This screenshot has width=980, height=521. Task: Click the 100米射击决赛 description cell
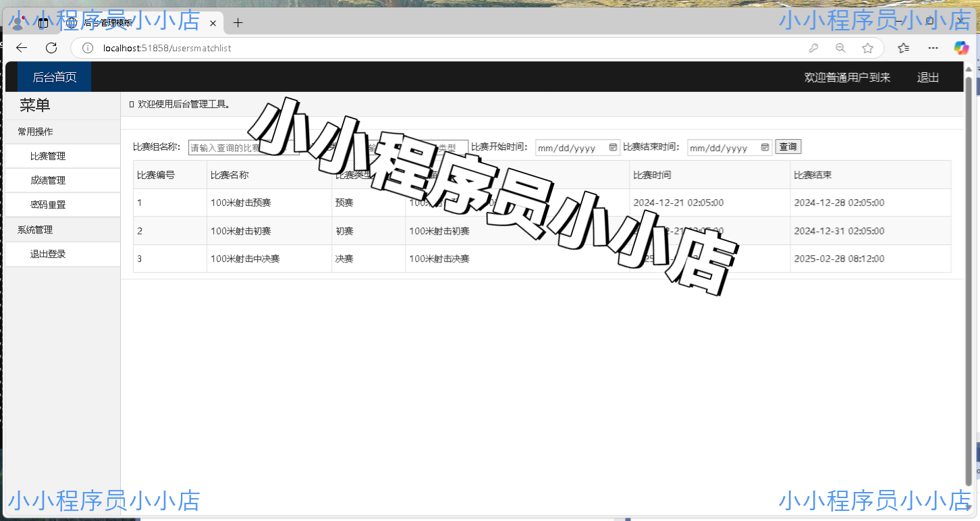[x=518, y=258]
